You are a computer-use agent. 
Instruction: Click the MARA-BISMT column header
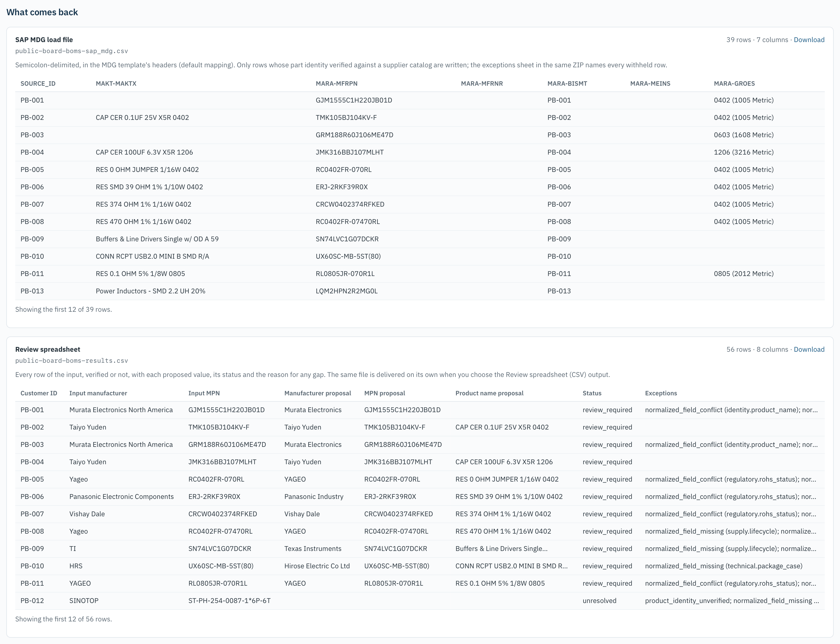567,84
